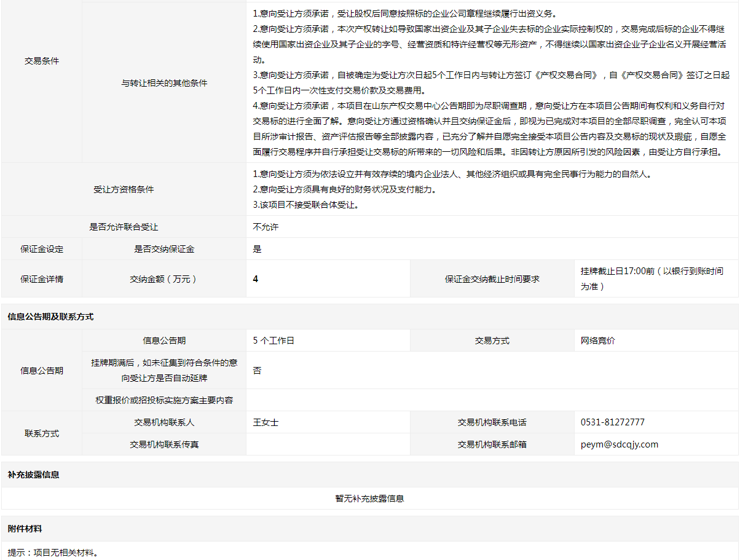Click the email address peym@sdcqjy.com
This screenshot has height=560, width=740.
[619, 444]
